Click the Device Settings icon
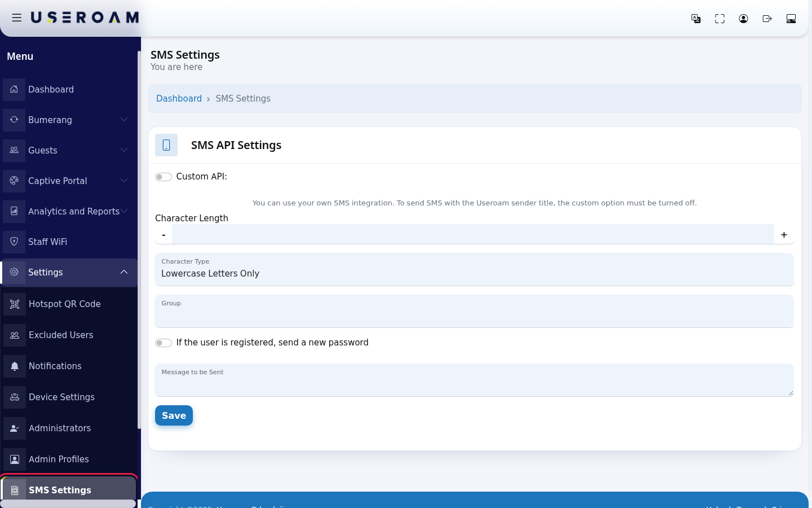The height and width of the screenshot is (508, 812). [15, 397]
